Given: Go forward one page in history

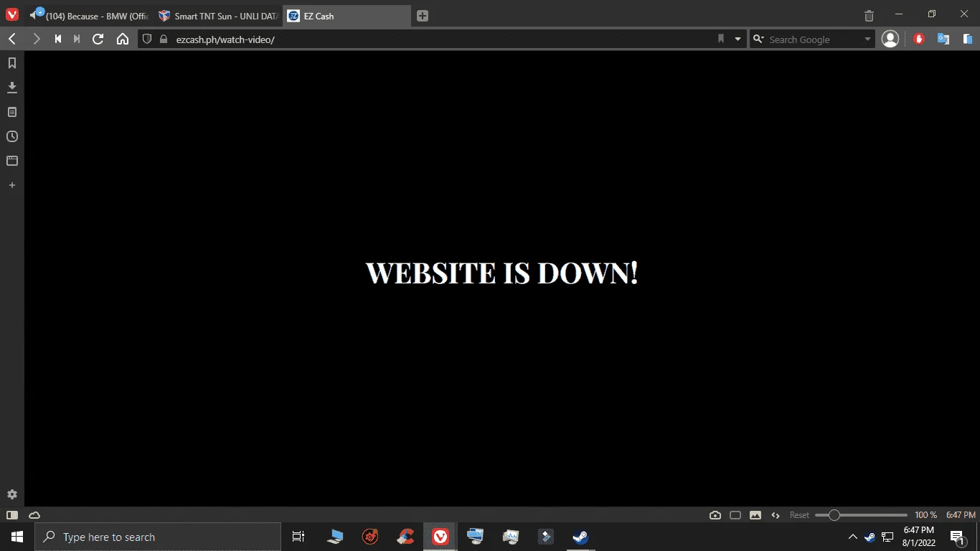Looking at the screenshot, I should [x=36, y=39].
